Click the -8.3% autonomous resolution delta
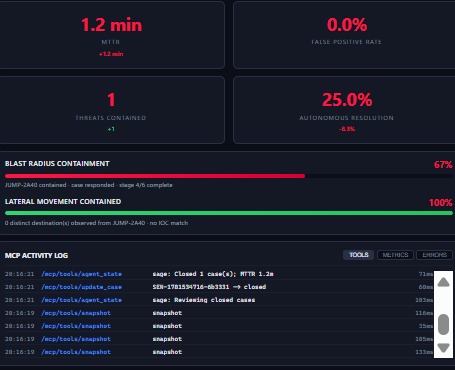Viewport: 455px width, 370px height. (347, 129)
